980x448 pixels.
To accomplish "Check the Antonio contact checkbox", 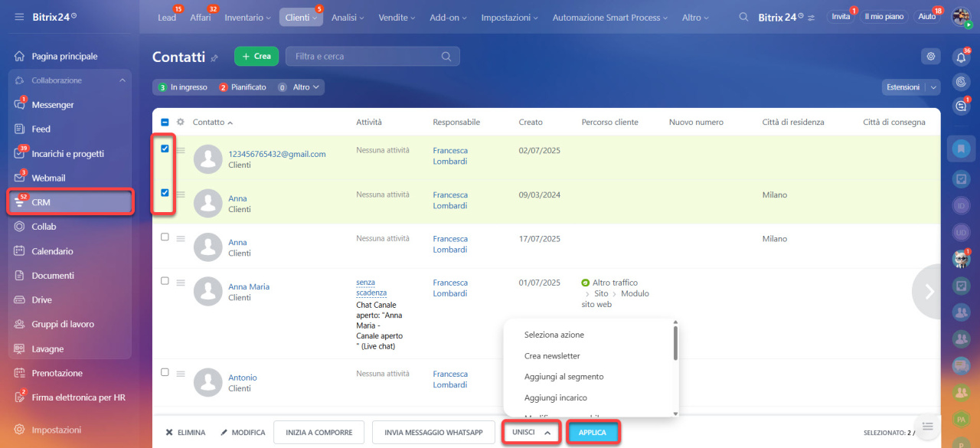I will click(165, 372).
